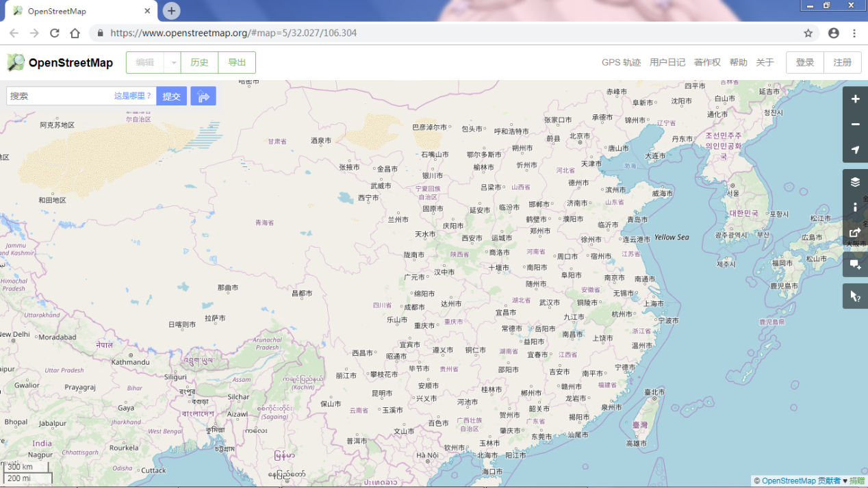Zoom out with the minus map control
Screen dimensions: 868x488
coord(855,125)
